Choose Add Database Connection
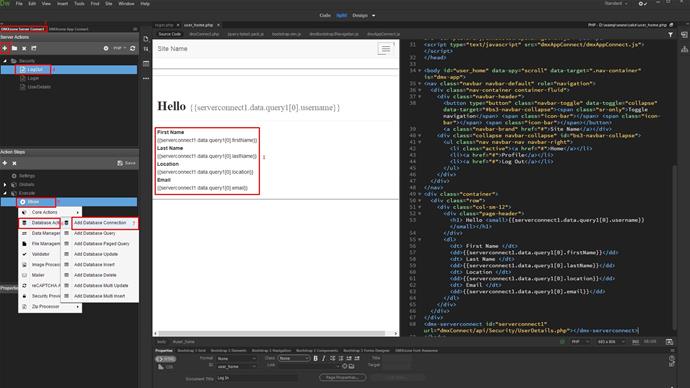The image size is (690, 388). pos(100,223)
